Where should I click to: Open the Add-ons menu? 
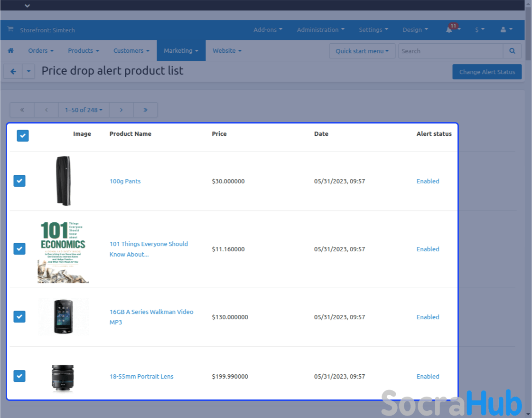268,29
